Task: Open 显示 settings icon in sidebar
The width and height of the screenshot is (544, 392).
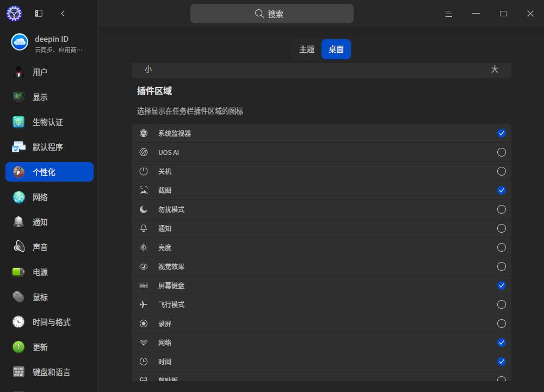Action: click(x=18, y=97)
